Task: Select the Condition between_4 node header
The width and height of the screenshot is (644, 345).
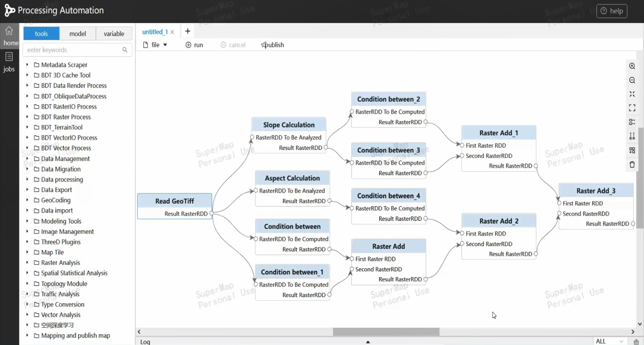Action: 389,196
